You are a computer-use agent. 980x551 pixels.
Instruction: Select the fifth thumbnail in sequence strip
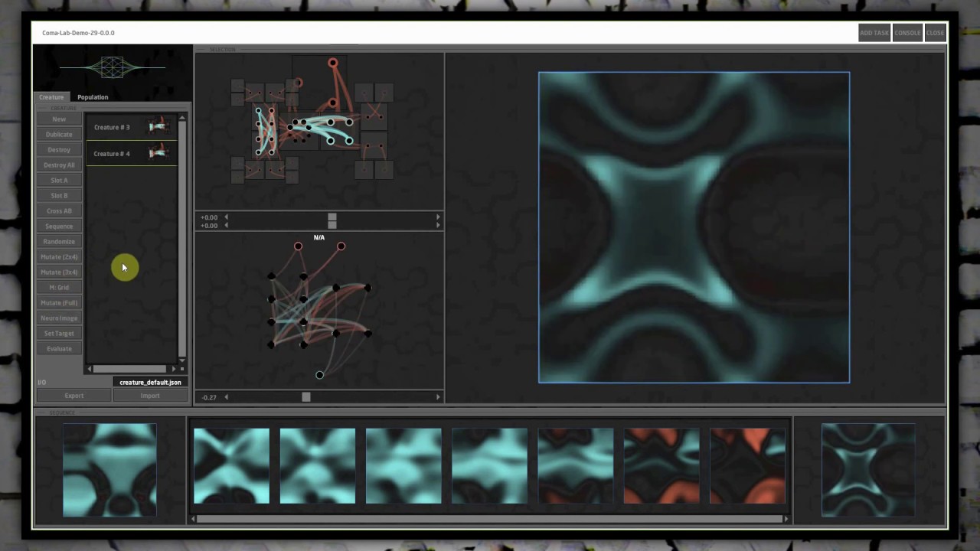(576, 465)
